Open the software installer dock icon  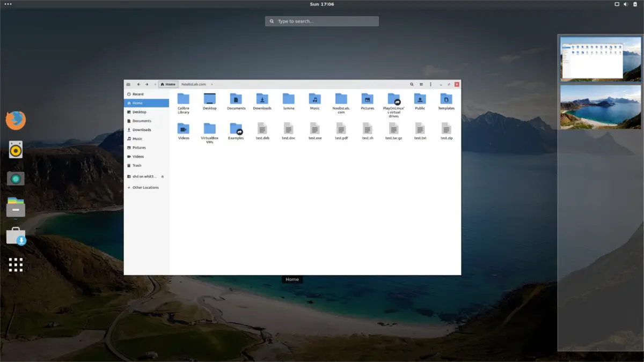click(16, 236)
